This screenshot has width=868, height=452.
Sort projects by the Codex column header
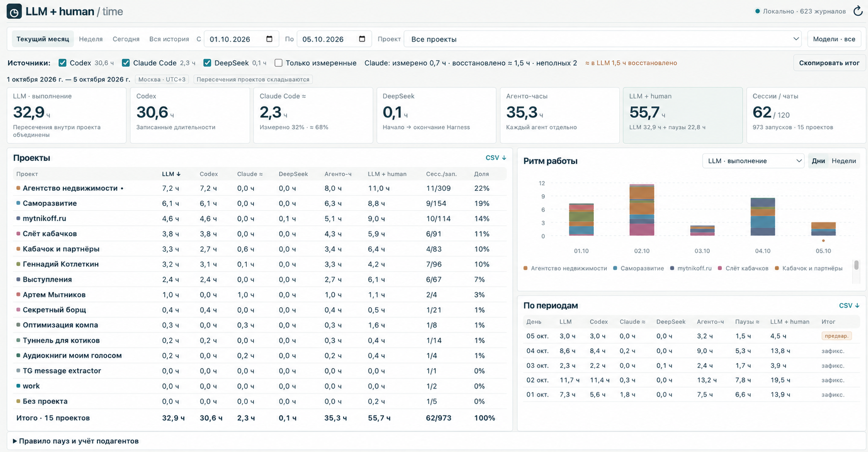(x=209, y=174)
